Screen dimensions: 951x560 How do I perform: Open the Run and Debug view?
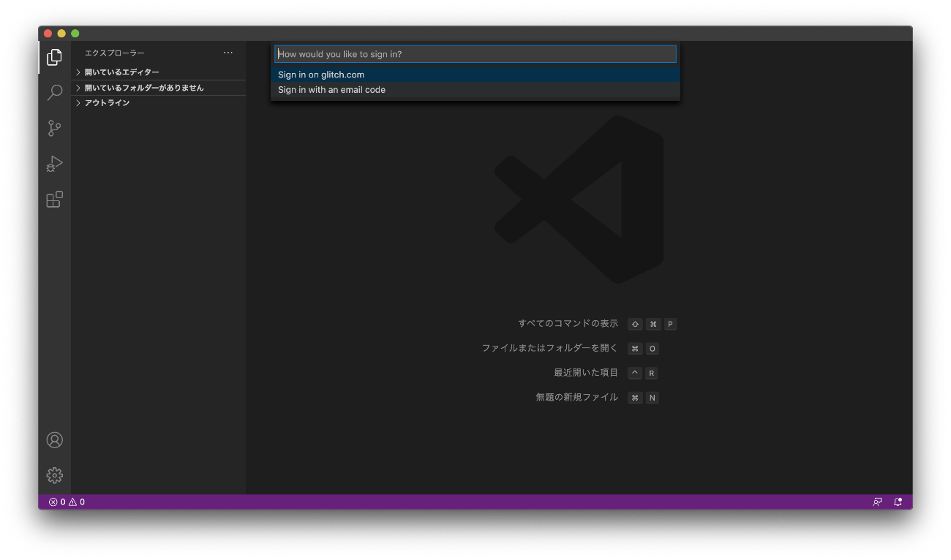54,164
